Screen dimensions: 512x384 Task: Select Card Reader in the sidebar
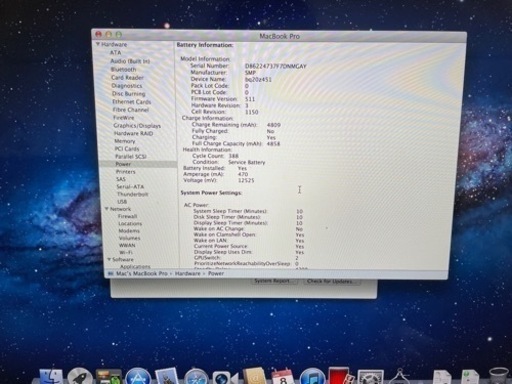point(127,78)
